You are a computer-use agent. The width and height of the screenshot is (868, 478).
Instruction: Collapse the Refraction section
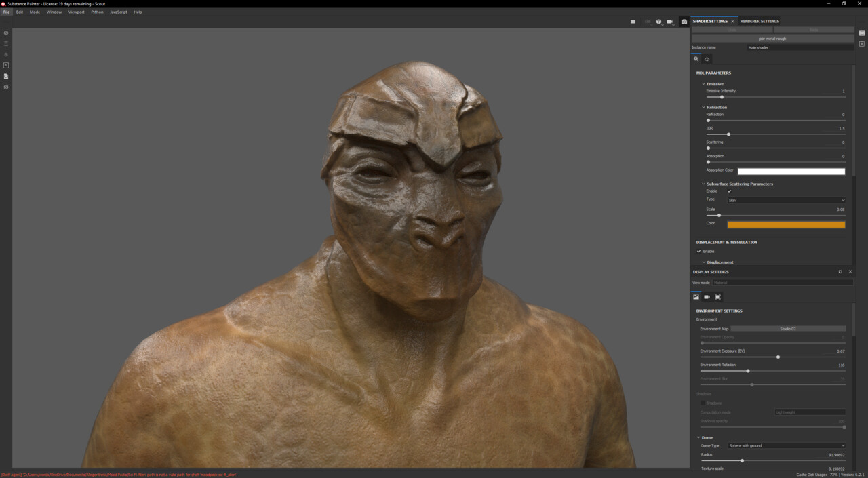point(704,107)
